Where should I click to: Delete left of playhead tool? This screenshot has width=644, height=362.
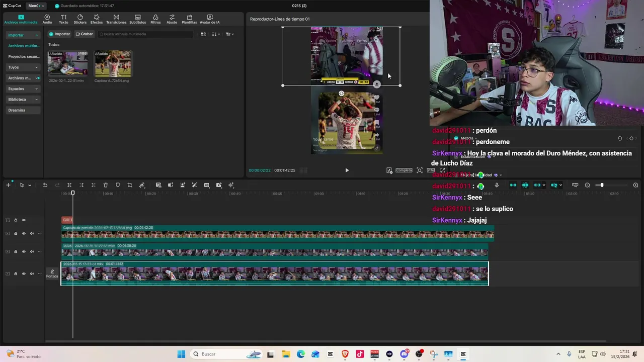pos(82,185)
